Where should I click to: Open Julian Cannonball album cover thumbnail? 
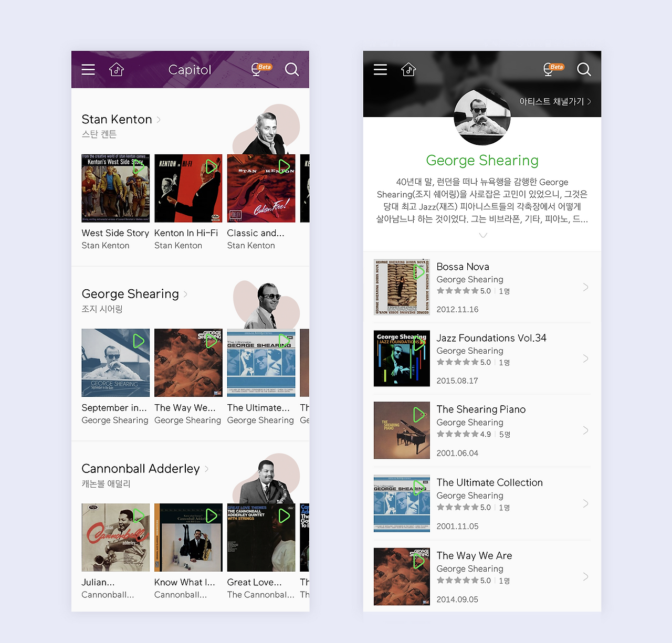115,537
